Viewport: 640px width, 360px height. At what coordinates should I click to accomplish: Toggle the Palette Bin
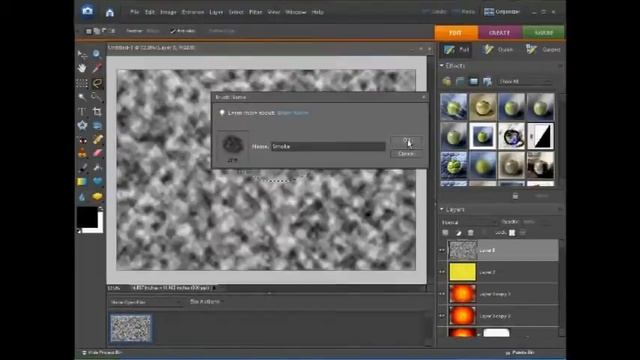coord(520,352)
